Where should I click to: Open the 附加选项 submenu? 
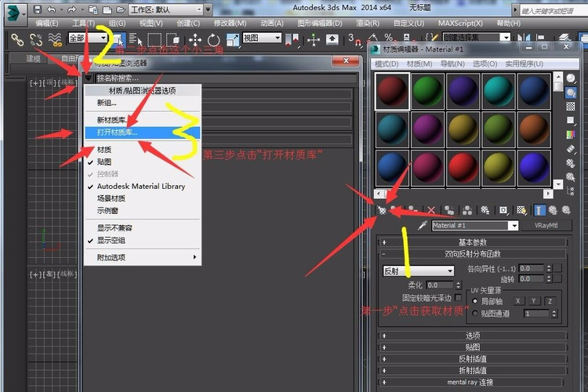click(x=143, y=257)
